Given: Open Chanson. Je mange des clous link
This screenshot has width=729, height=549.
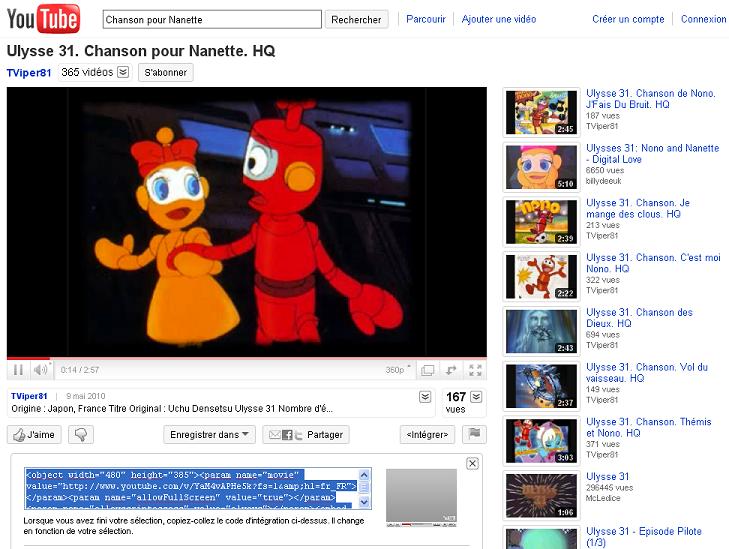Looking at the screenshot, I should click(x=638, y=208).
